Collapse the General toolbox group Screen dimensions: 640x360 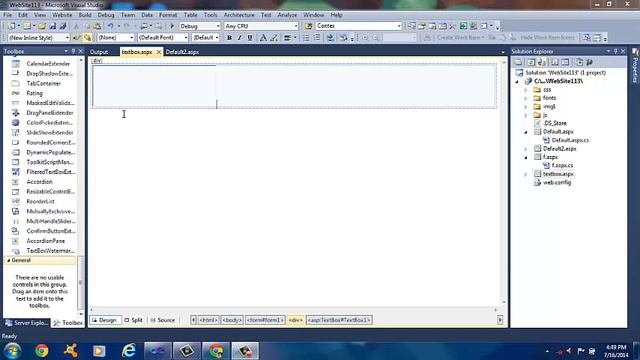[x=9, y=260]
